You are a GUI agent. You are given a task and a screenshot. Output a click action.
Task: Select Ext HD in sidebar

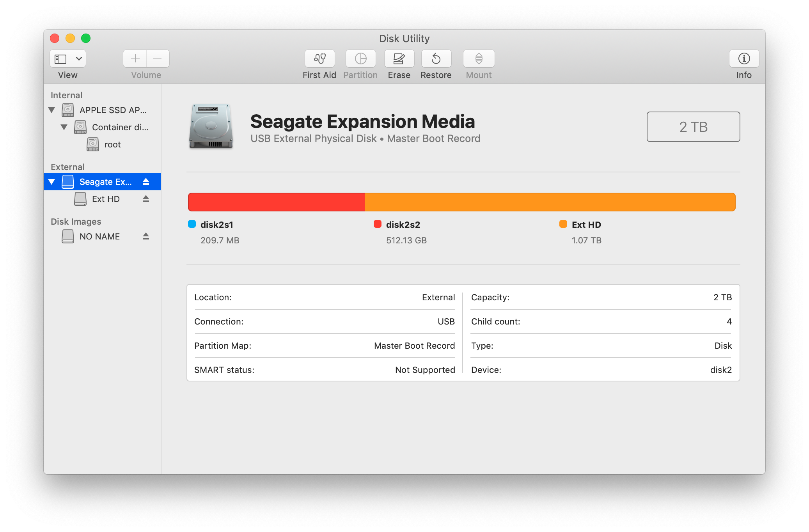click(102, 199)
